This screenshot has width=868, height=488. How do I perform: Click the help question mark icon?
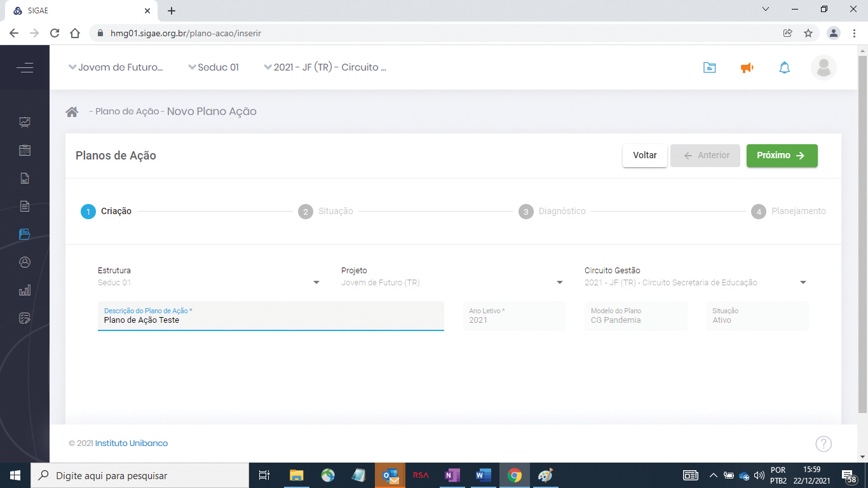824,444
